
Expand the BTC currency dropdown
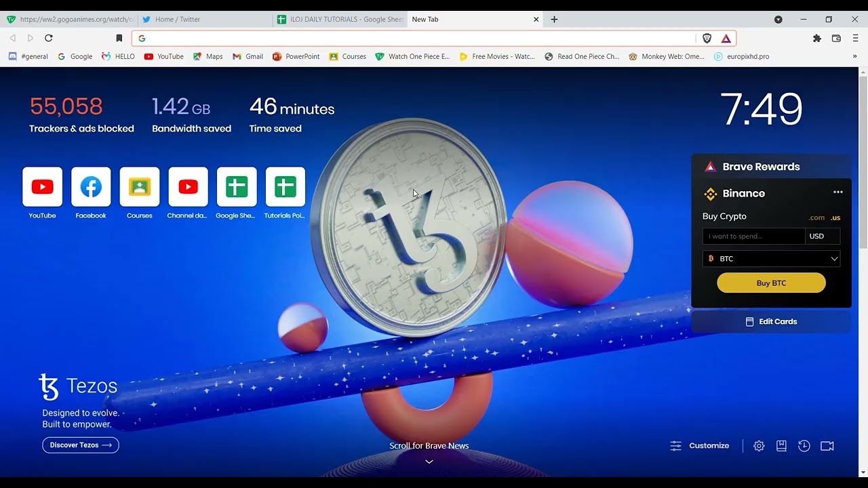[x=772, y=259]
